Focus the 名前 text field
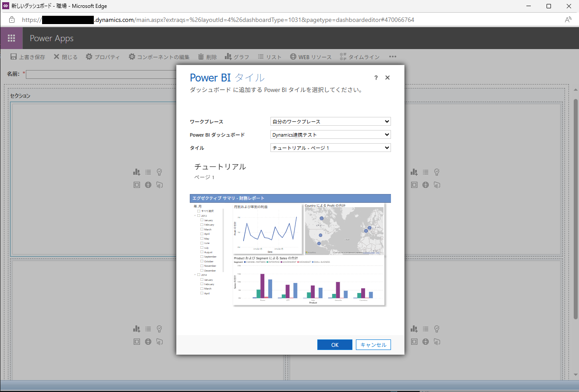The width and height of the screenshot is (579, 392). (x=101, y=74)
